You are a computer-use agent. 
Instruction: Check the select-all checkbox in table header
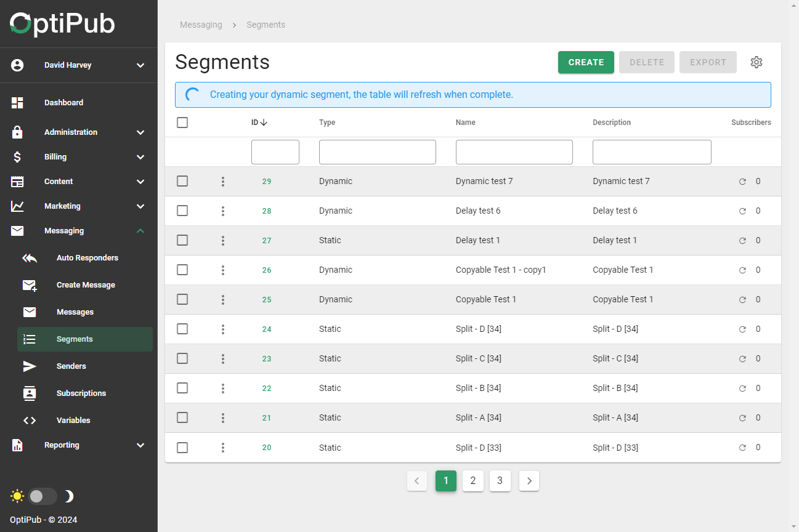[x=182, y=123]
